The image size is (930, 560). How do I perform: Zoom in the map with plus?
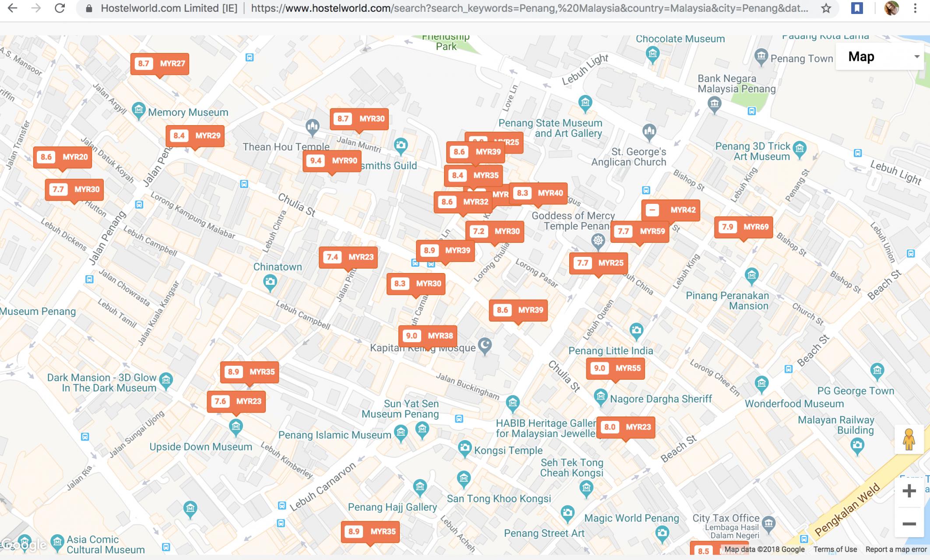[x=909, y=491]
